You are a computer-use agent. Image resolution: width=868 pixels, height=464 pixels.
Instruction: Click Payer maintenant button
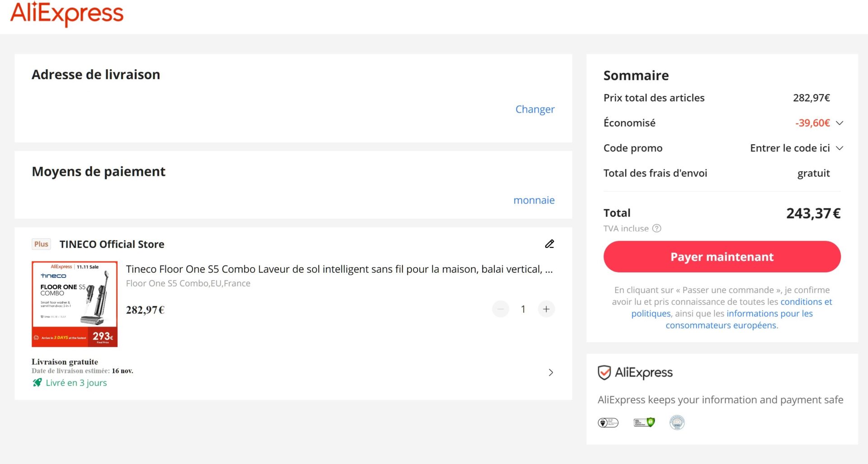point(722,256)
